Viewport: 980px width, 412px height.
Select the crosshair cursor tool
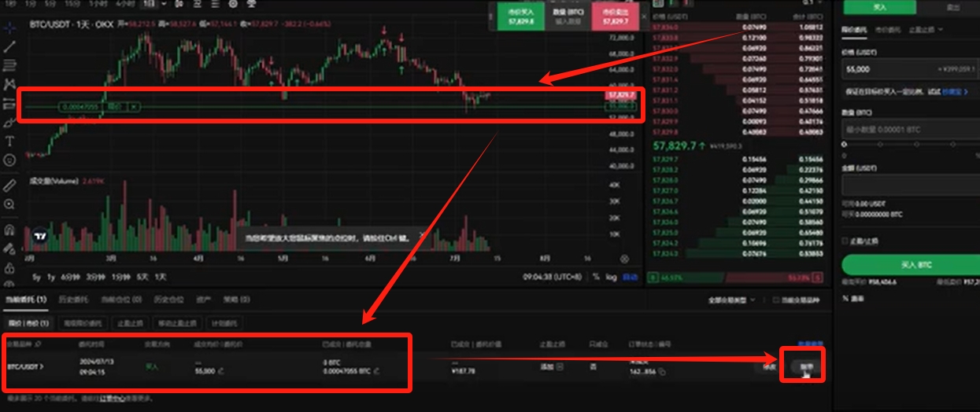pyautogui.click(x=9, y=27)
